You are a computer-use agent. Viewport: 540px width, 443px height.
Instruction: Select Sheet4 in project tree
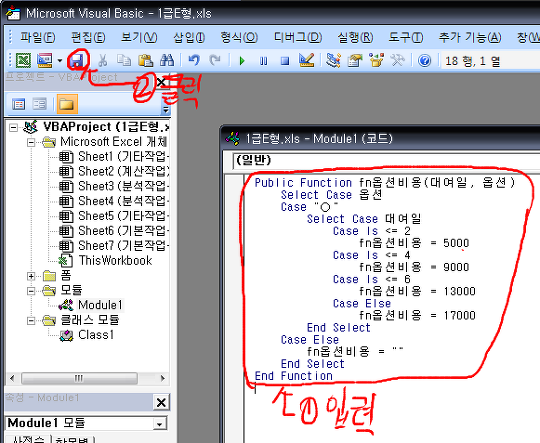click(x=114, y=201)
